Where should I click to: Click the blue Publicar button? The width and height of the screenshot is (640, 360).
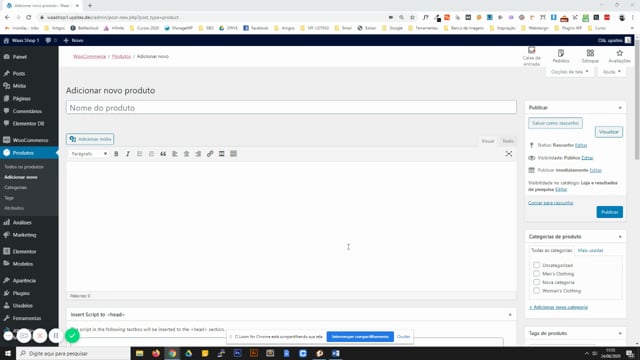(609, 212)
